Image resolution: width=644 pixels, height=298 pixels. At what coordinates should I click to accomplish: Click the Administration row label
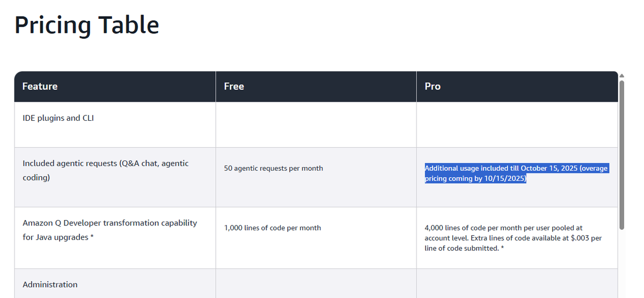(50, 285)
